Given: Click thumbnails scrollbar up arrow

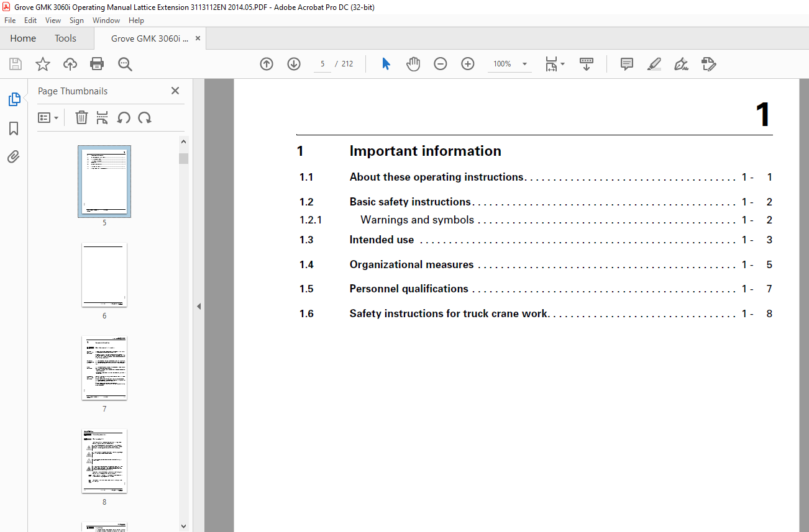Looking at the screenshot, I should (x=183, y=142).
